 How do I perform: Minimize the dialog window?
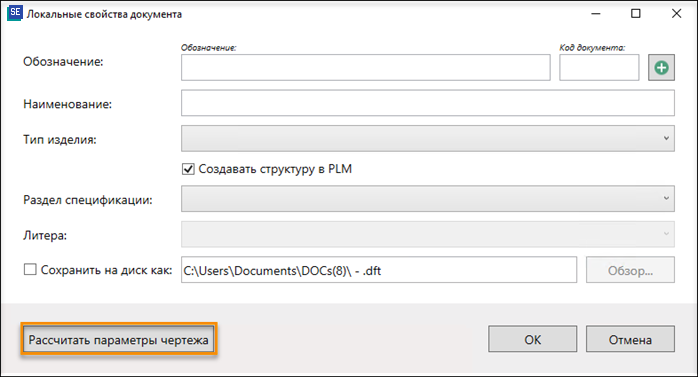pos(596,14)
